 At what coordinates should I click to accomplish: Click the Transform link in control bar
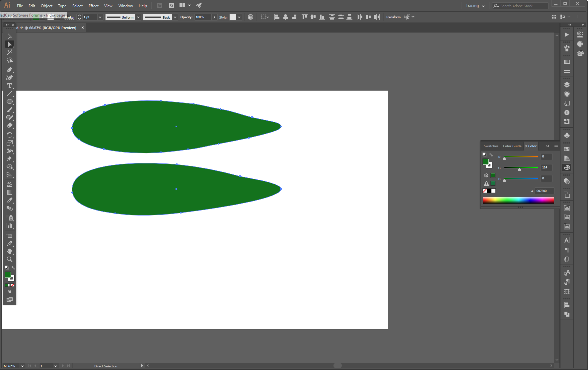point(393,17)
